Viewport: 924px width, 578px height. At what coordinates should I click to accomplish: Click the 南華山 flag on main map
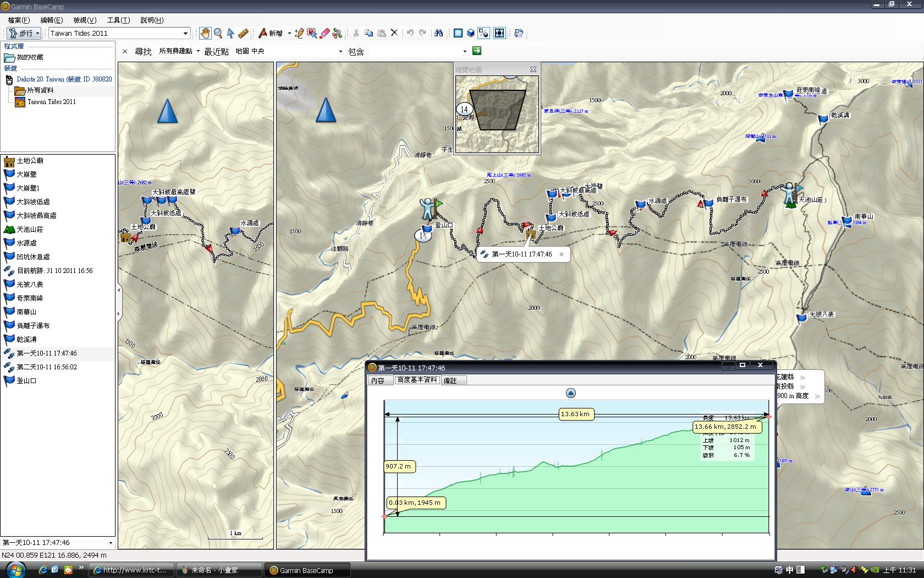848,221
